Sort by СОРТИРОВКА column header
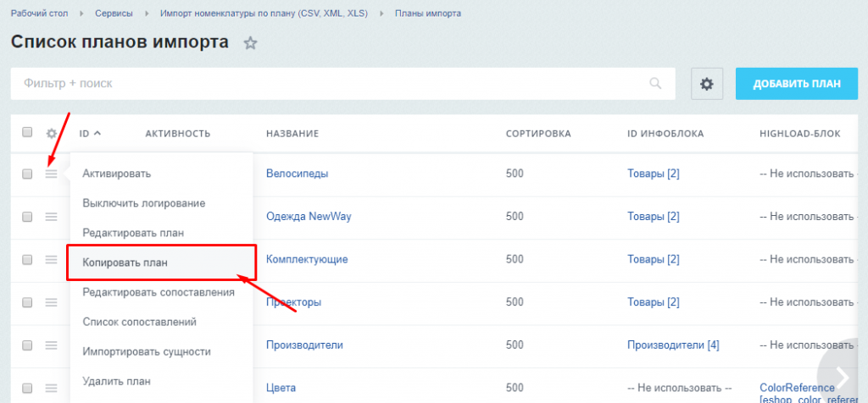This screenshot has height=403, width=868. click(x=538, y=133)
